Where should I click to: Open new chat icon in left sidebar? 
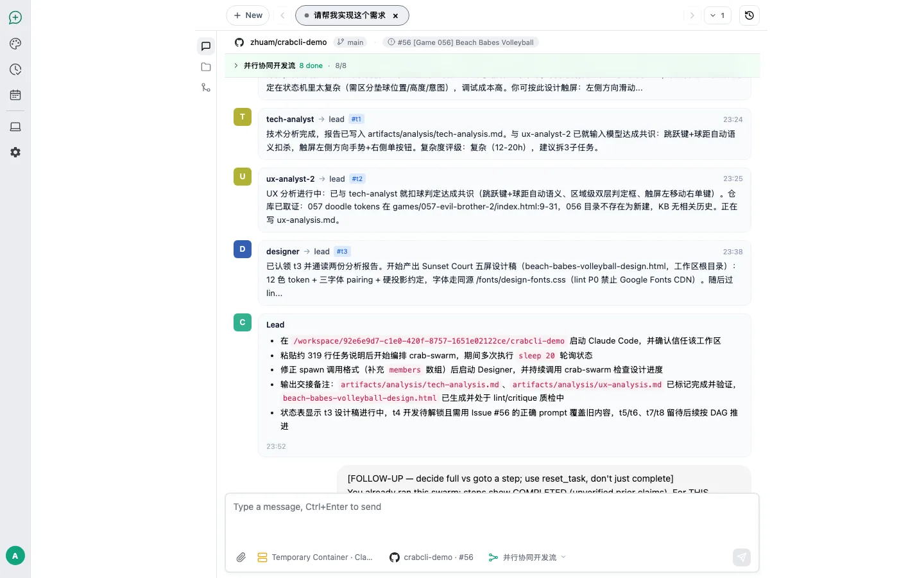(x=15, y=17)
